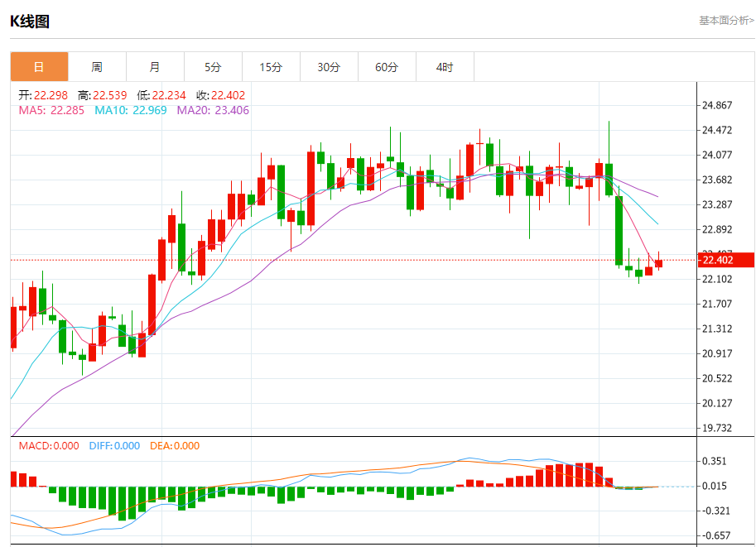This screenshot has width=756, height=547.
Task: Open the 基本面分析 link
Action: 726,20
